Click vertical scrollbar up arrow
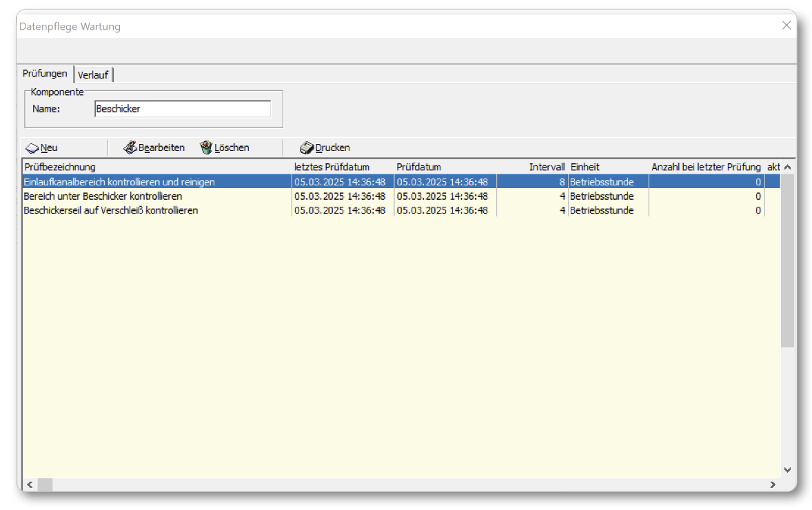 coord(787,167)
